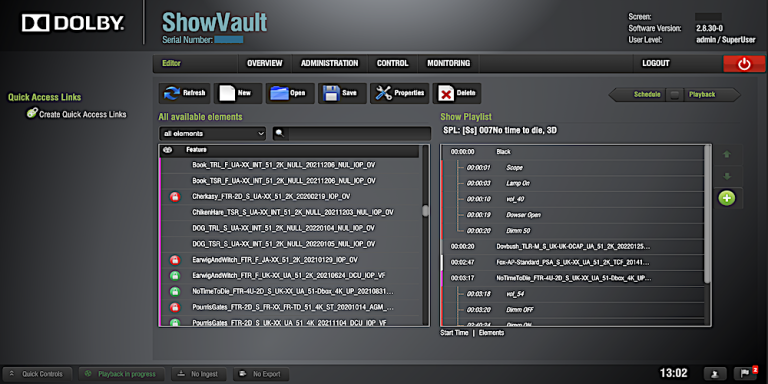The width and height of the screenshot is (768, 384).
Task: Select NoTimeToDie playlist entry at 00:03:17
Action: click(x=573, y=278)
